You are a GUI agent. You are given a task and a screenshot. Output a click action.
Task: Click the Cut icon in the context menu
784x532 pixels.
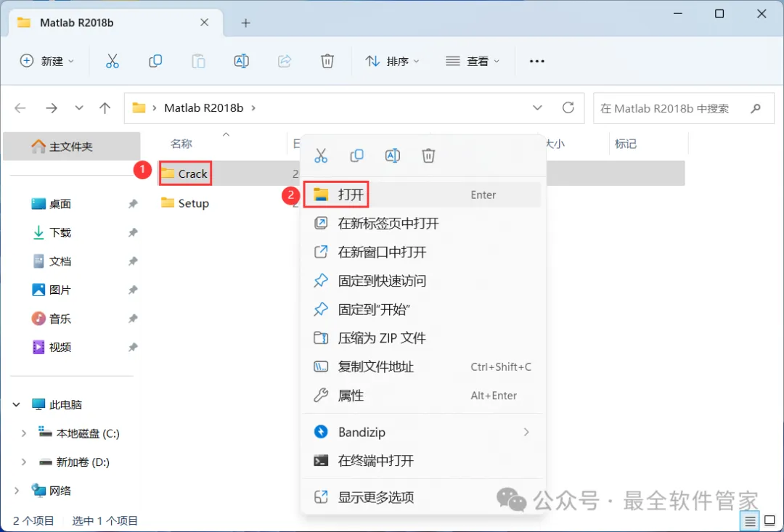coord(321,155)
